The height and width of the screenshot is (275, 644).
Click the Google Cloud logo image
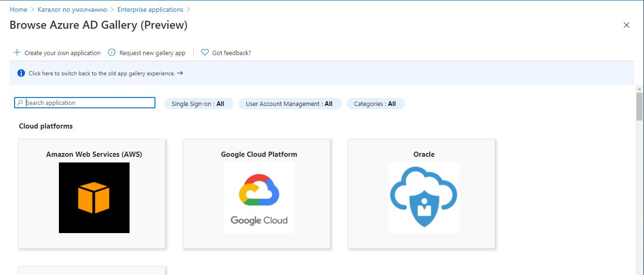259,198
